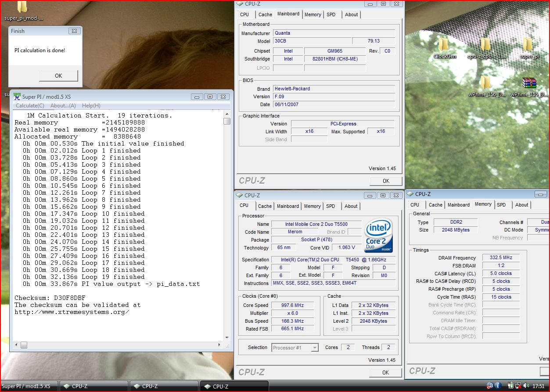The height and width of the screenshot is (392, 550).
Task: Expand the Selection Processor #1 dropdown
Action: pyautogui.click(x=315, y=348)
